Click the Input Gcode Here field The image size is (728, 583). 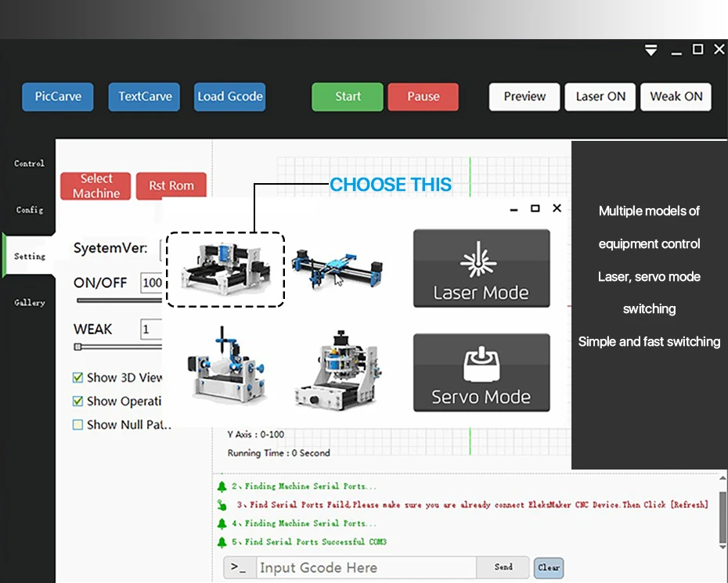(366, 567)
